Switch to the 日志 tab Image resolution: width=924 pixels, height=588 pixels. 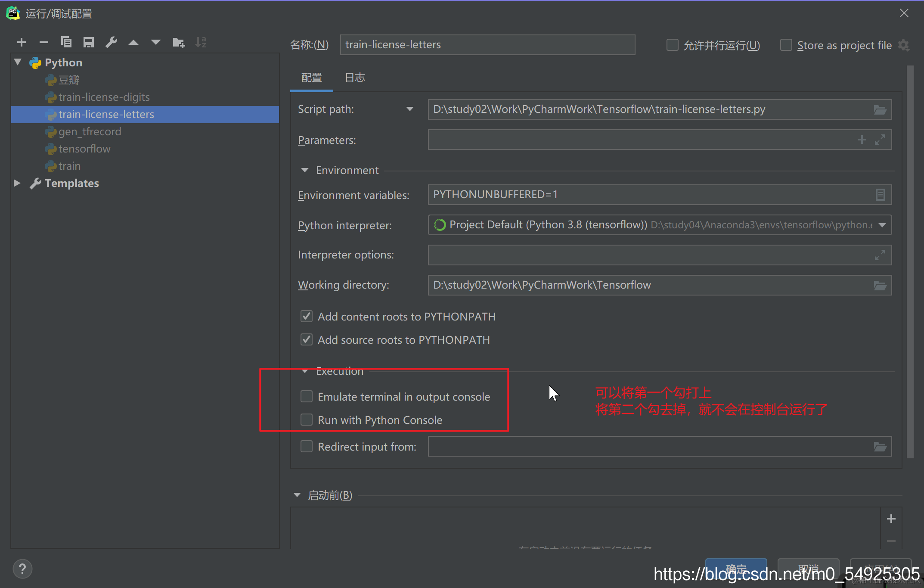click(355, 78)
